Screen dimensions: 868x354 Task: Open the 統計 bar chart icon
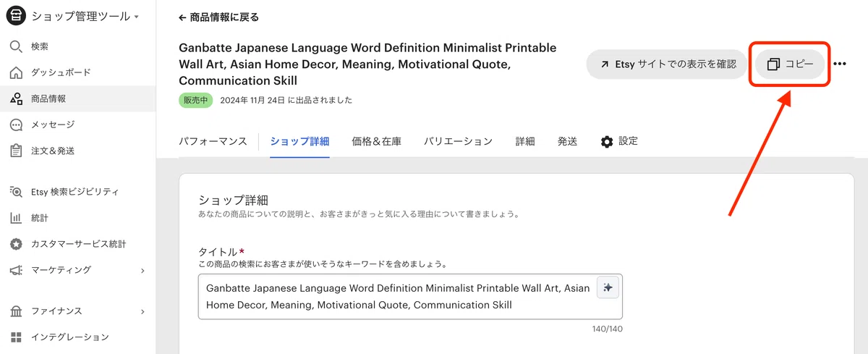[16, 218]
